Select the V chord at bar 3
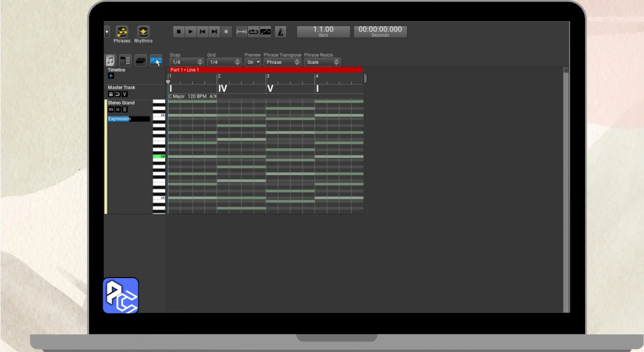Image resolution: width=644 pixels, height=352 pixels. (270, 89)
